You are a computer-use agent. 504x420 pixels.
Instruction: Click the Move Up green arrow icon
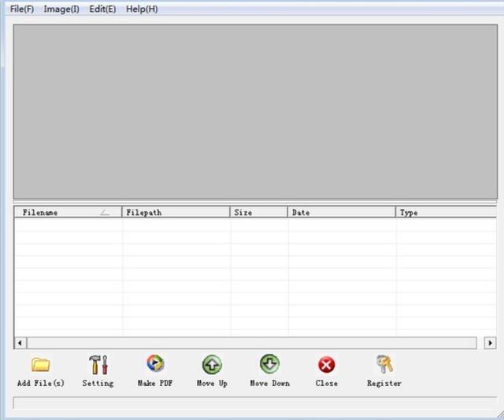[x=212, y=365]
